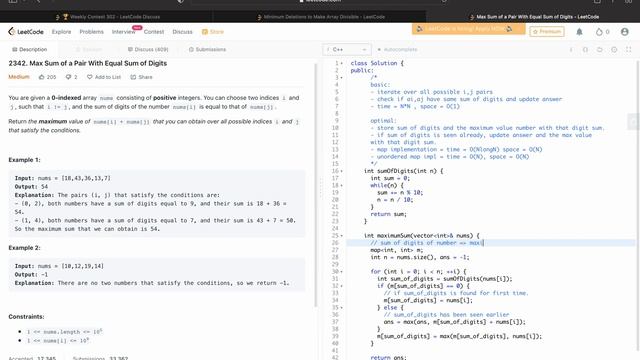
Task: Open the Problems nav item
Action: pos(91,31)
